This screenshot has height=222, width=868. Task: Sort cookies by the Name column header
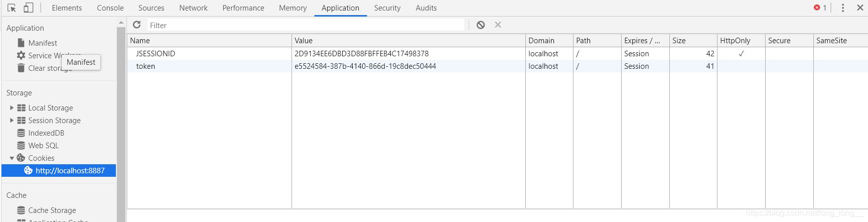coord(209,41)
